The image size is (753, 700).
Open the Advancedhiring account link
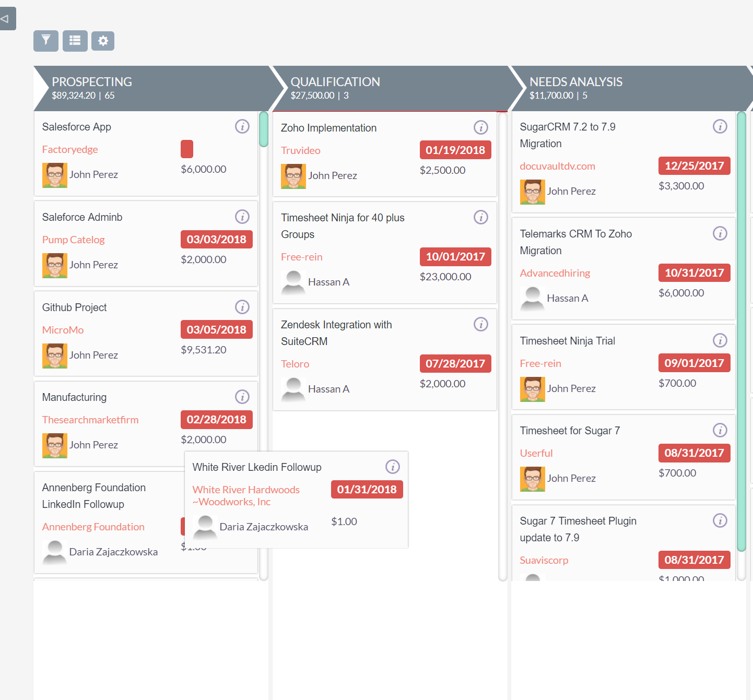click(555, 273)
